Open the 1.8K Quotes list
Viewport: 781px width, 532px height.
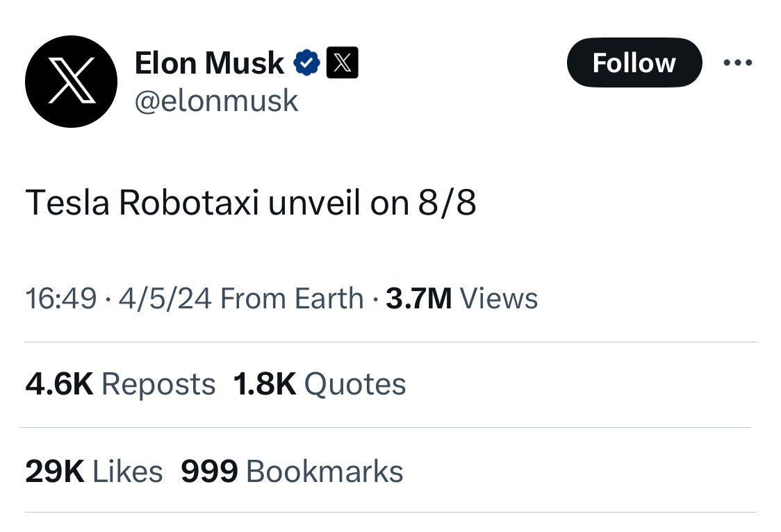(320, 384)
